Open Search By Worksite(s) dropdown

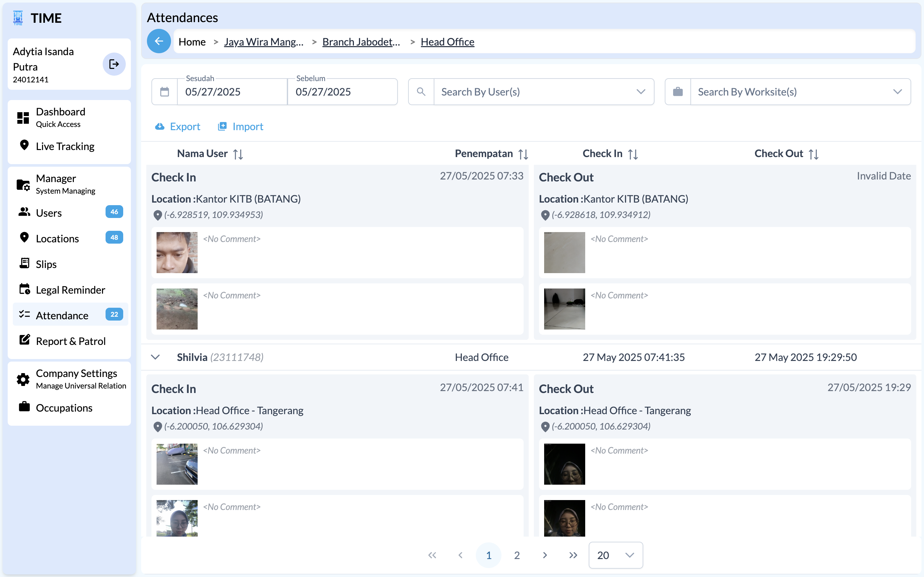click(x=897, y=92)
